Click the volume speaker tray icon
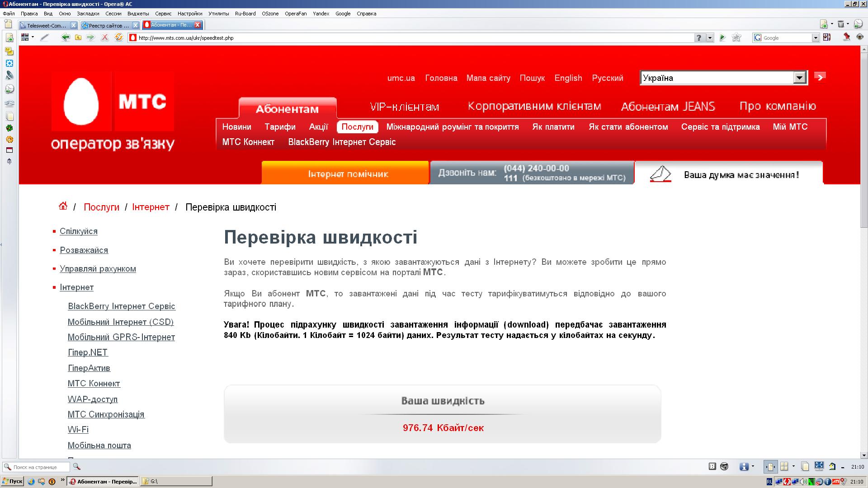The width and height of the screenshot is (868, 488). [x=803, y=482]
